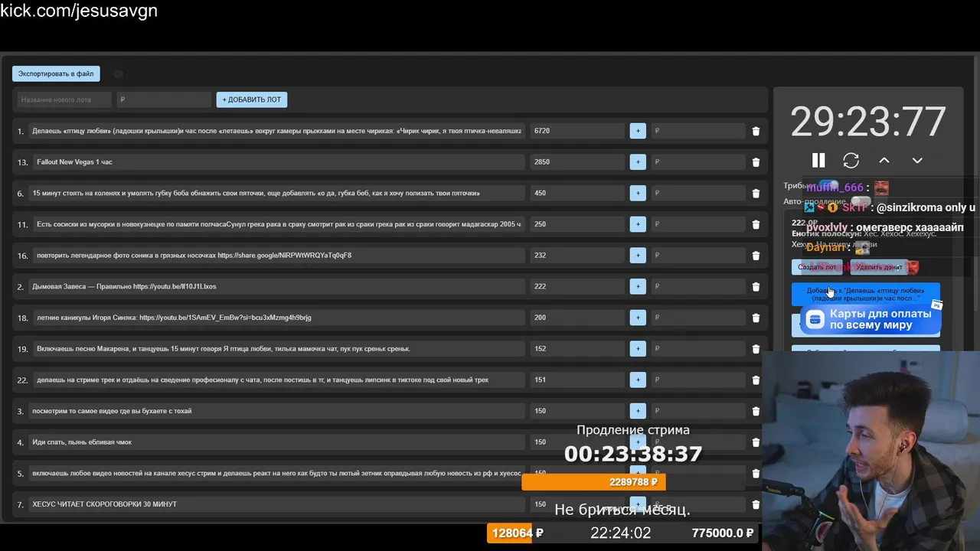Pause the auction countdown timer
980x551 pixels.
point(818,160)
